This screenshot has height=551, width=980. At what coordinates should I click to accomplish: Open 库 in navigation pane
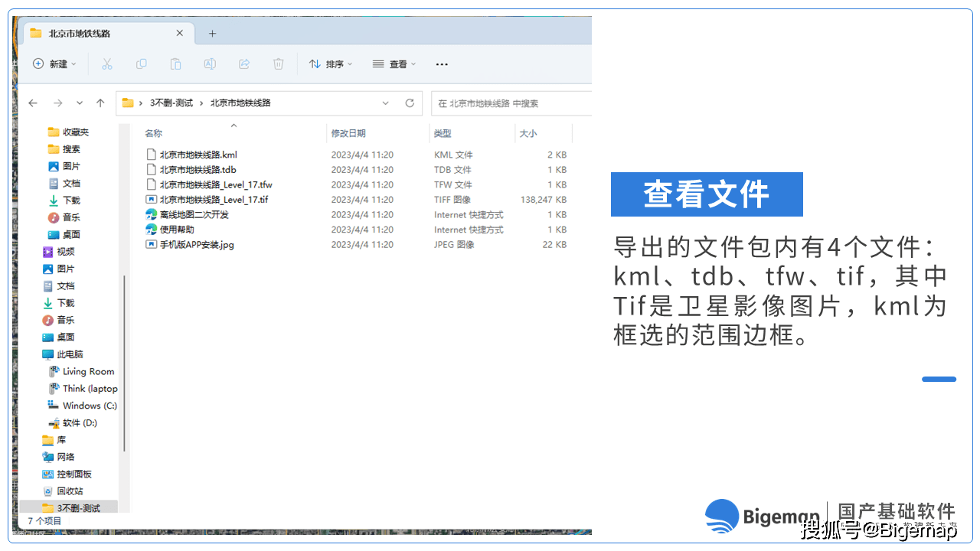click(x=61, y=440)
